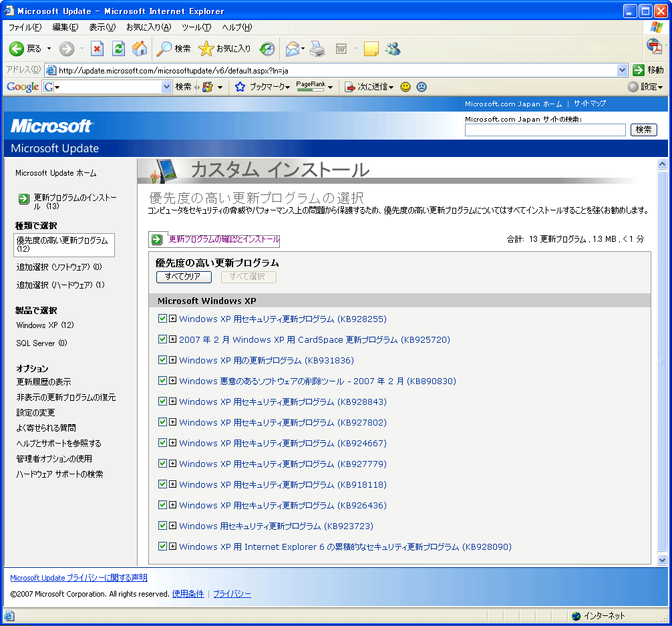The width and height of the screenshot is (672, 626).
Task: Expand details for KB927779 update
Action: click(173, 463)
